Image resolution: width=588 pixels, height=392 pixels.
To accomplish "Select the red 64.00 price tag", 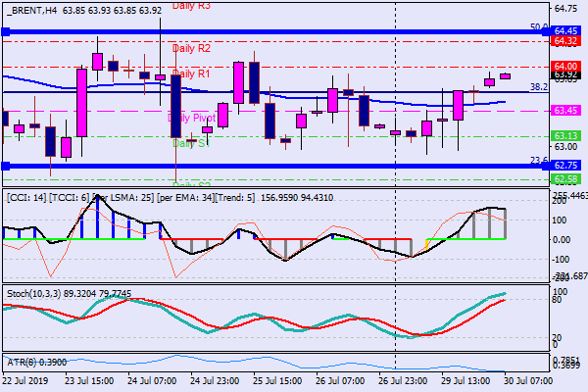I will coord(565,66).
